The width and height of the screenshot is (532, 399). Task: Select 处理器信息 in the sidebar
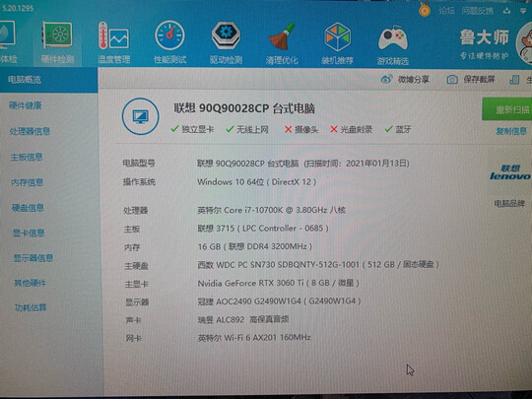point(30,131)
